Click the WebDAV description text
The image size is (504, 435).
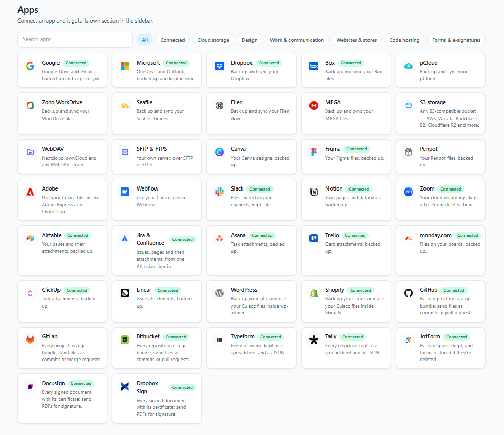(69, 161)
